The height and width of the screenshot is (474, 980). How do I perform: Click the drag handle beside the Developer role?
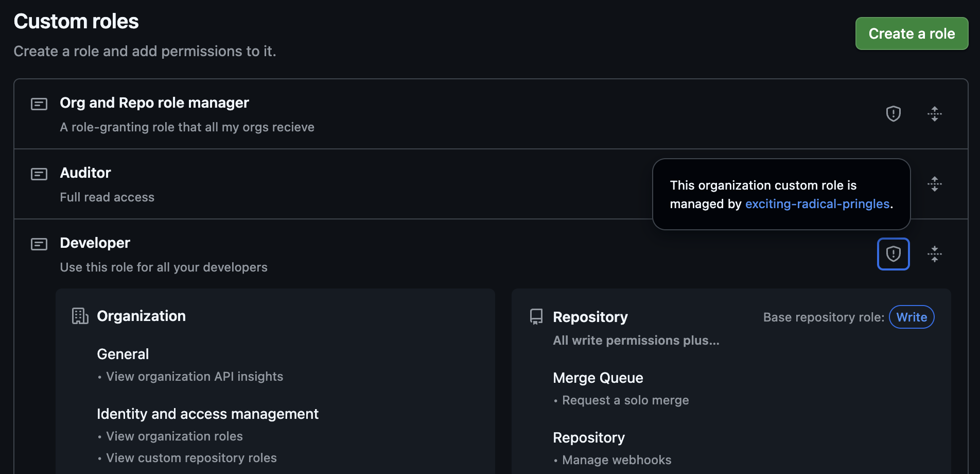click(935, 253)
